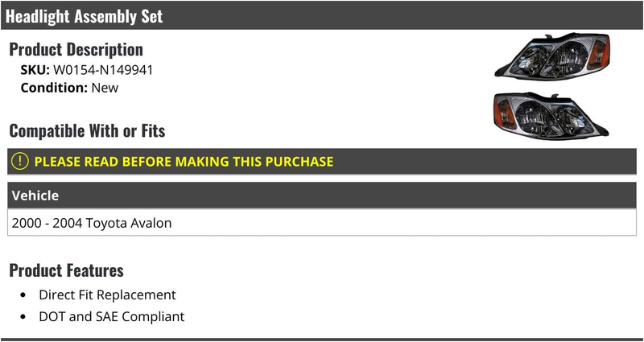Image resolution: width=644 pixels, height=342 pixels.
Task: Click the Condition: New text
Action: (x=69, y=88)
